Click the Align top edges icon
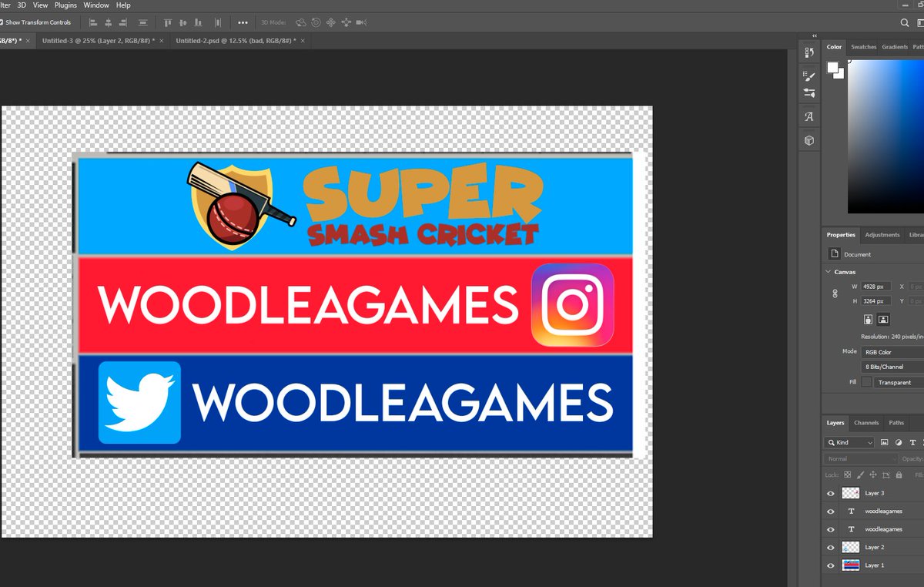 point(167,22)
